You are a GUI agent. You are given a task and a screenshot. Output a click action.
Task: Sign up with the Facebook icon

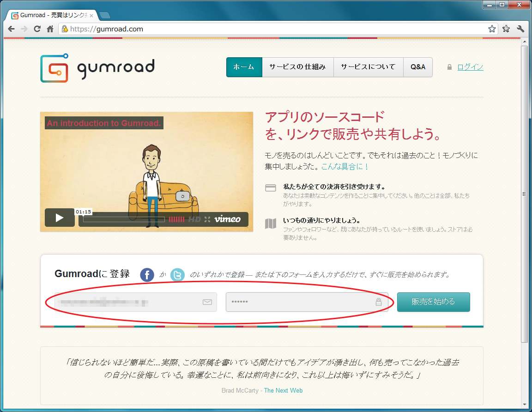click(147, 275)
